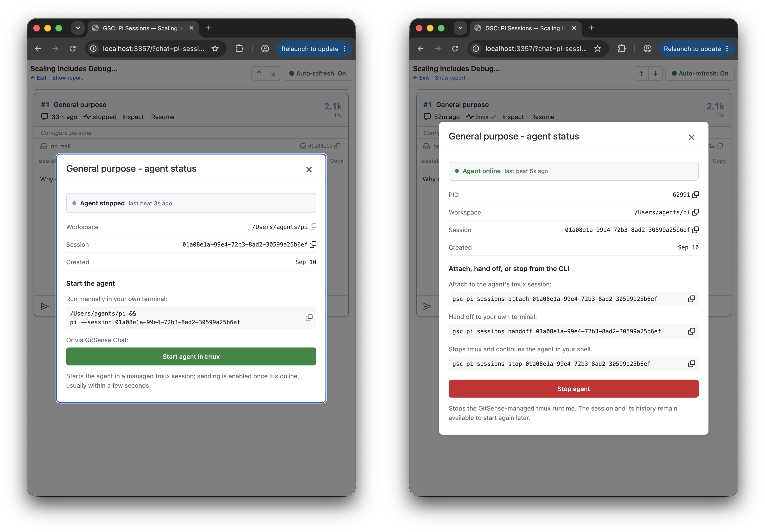Click Start agent in tmux button
The width and height of the screenshot is (765, 532).
[191, 356]
